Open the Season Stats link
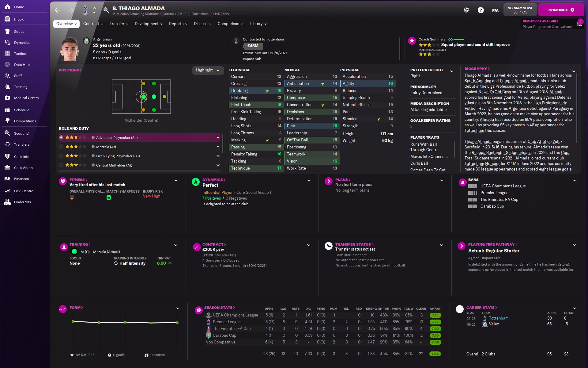This screenshot has width=588, height=368. [219, 308]
